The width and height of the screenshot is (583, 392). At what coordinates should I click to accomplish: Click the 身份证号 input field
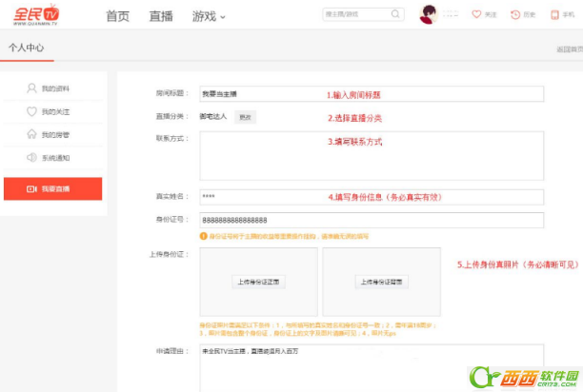371,220
